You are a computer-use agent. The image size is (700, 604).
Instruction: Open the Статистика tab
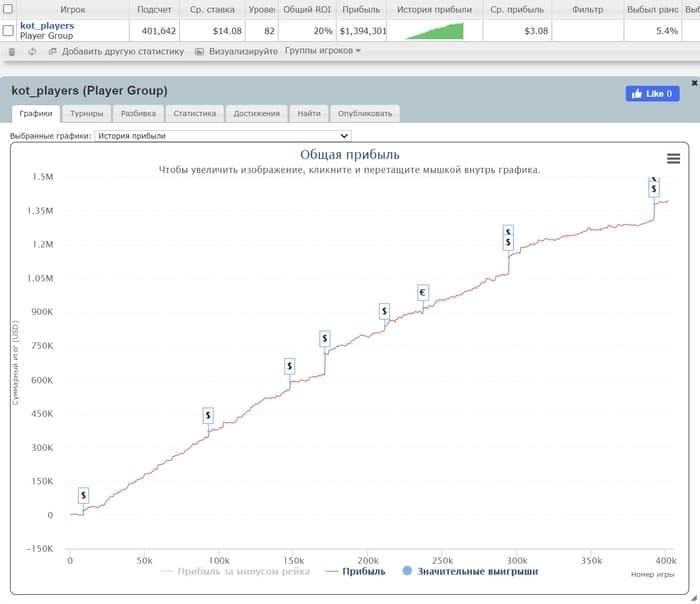(195, 113)
